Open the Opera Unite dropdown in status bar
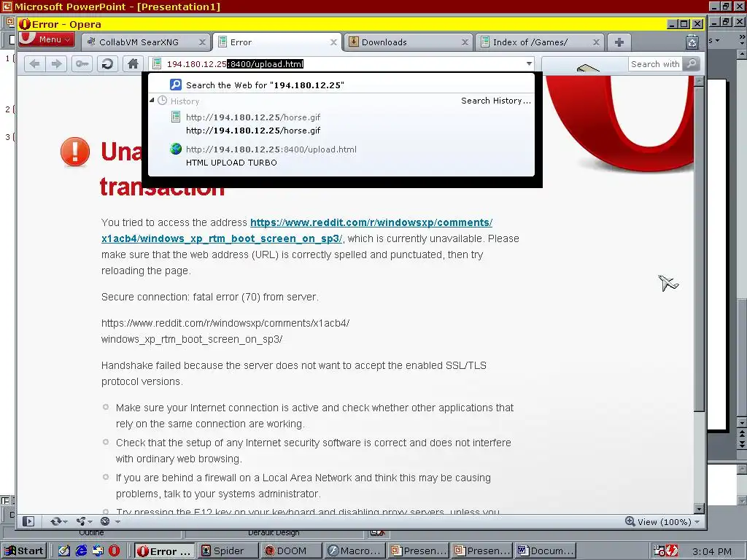 click(x=85, y=521)
